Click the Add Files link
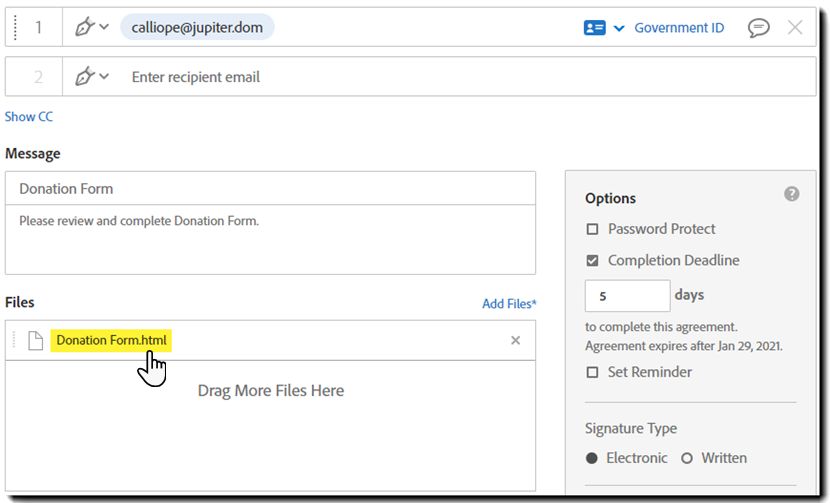 coord(509,303)
